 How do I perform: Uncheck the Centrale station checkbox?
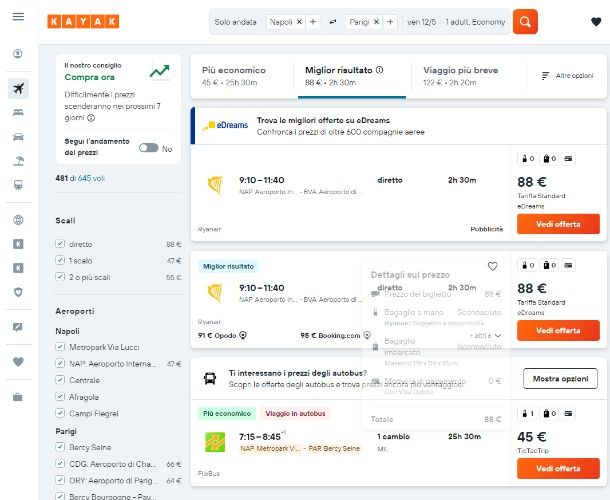click(x=60, y=379)
